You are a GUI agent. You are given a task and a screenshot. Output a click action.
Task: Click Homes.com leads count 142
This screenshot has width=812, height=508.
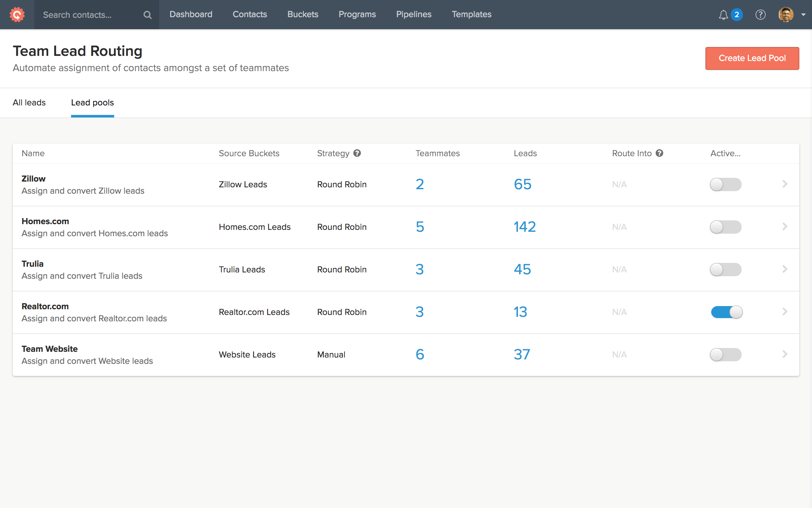click(525, 227)
